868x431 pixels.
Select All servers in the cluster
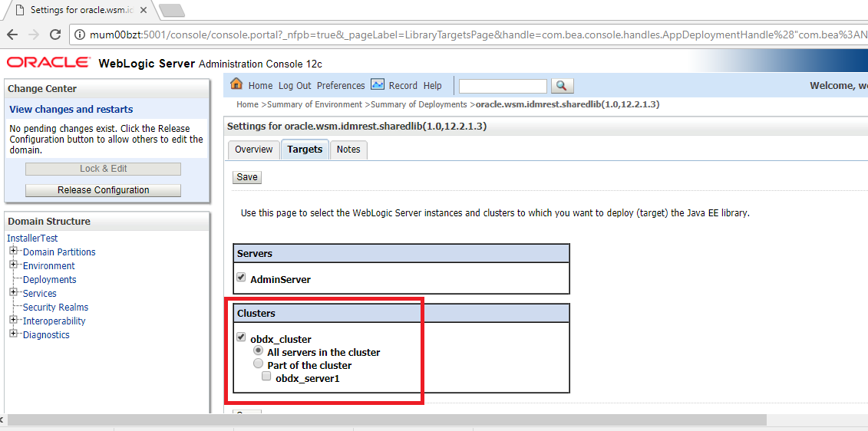click(258, 350)
